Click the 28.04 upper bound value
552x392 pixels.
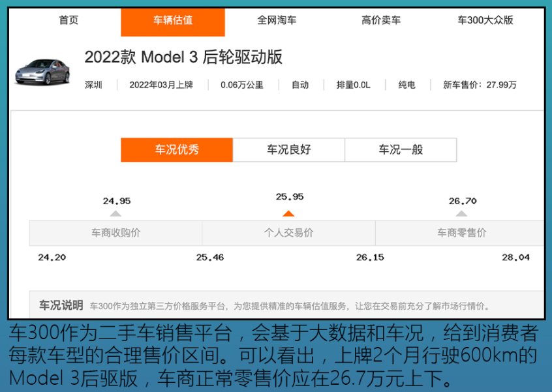(x=515, y=258)
